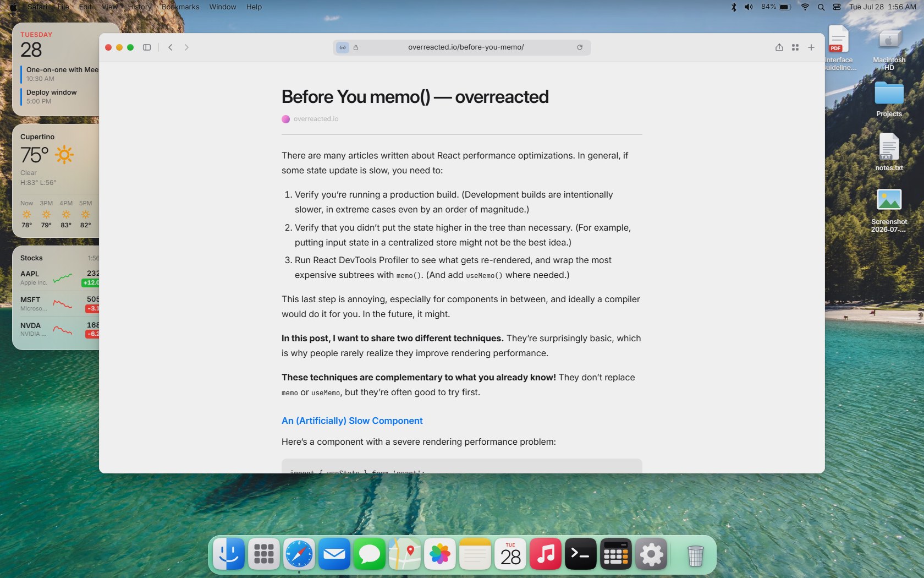Toggle Safari sidebar button
The width and height of the screenshot is (924, 578).
[x=147, y=47]
